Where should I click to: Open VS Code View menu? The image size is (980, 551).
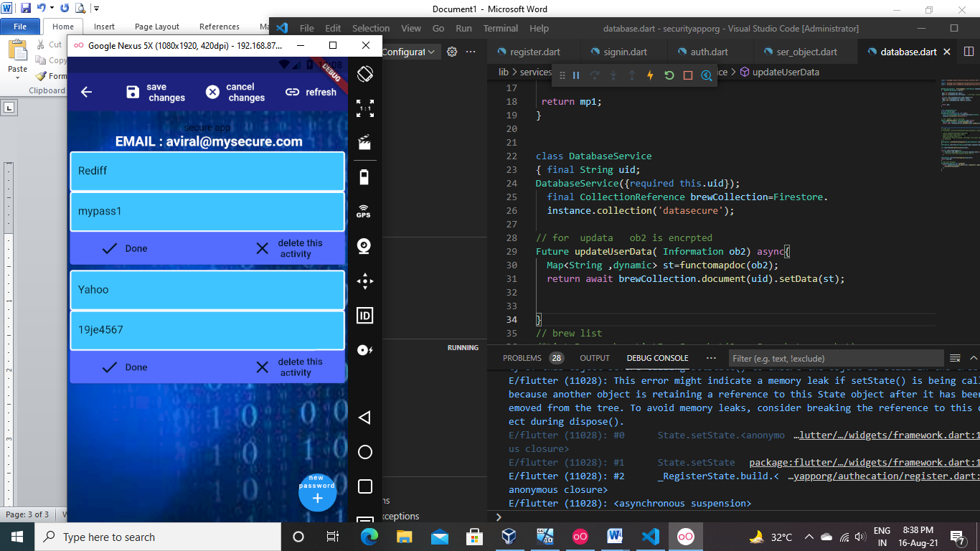pos(411,28)
